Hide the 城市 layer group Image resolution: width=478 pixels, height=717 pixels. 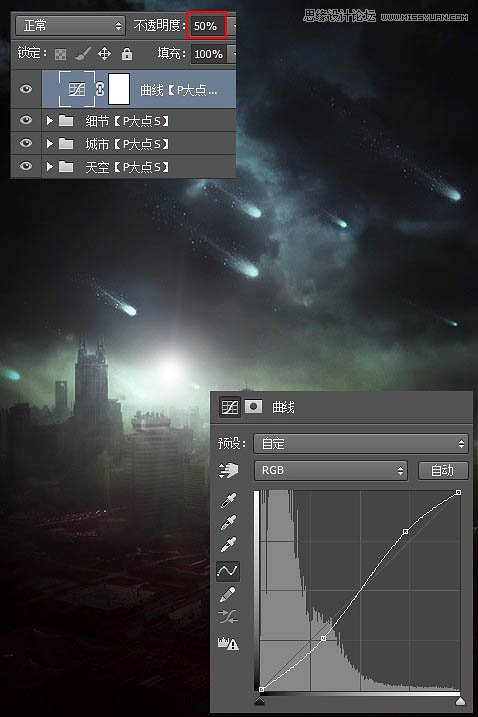coord(26,143)
